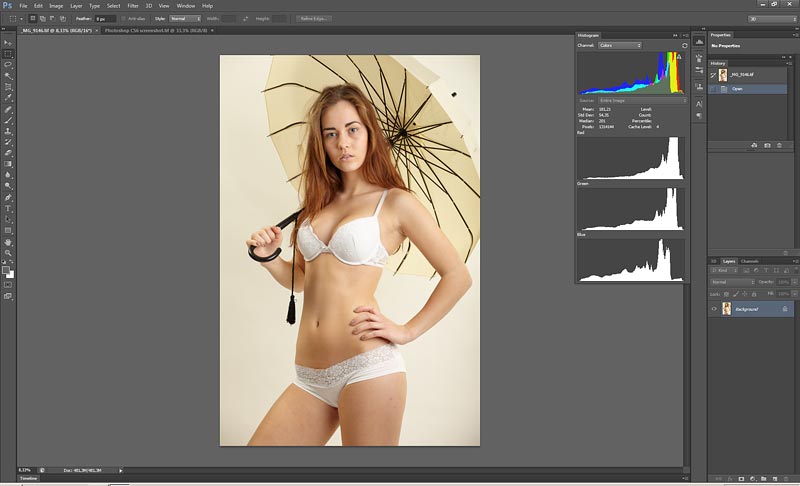Open the layer blend mode Normal dropdown
Image resolution: width=800 pixels, height=486 pixels.
(732, 282)
